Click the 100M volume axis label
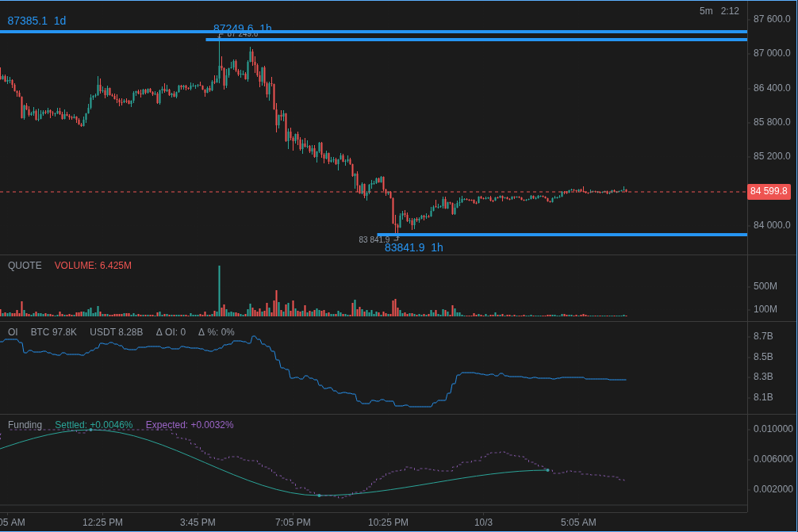Screen dimensions: 798x532 point(765,308)
